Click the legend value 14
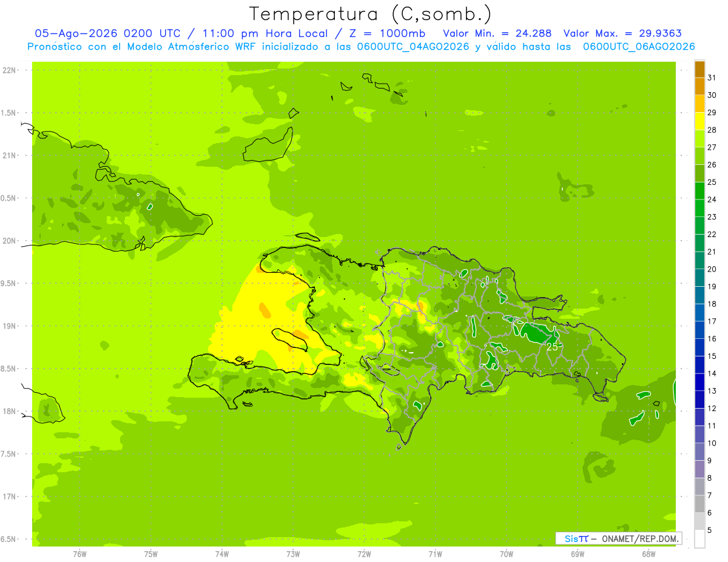 click(712, 373)
